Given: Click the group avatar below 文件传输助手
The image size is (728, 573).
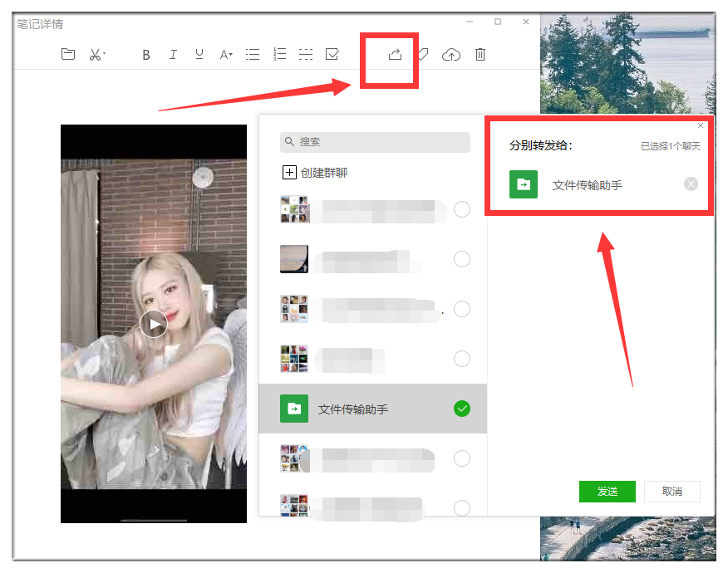Looking at the screenshot, I should [x=294, y=458].
